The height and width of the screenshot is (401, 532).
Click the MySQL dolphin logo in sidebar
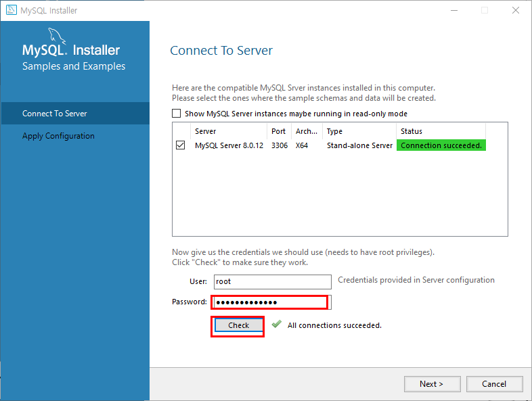(57, 36)
